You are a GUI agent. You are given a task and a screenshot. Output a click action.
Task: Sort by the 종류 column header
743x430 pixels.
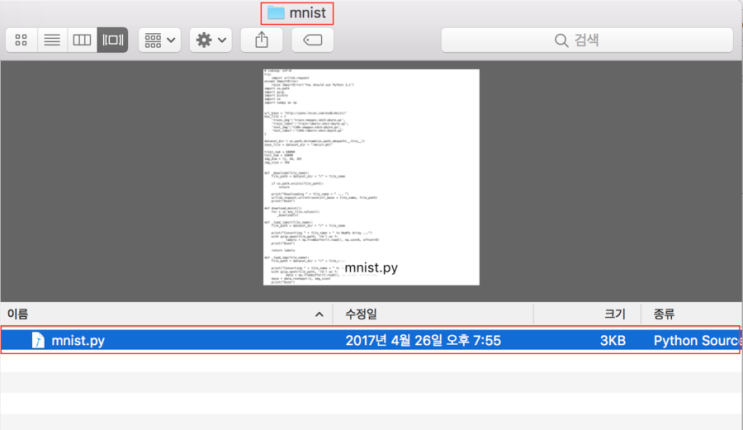tap(692, 314)
